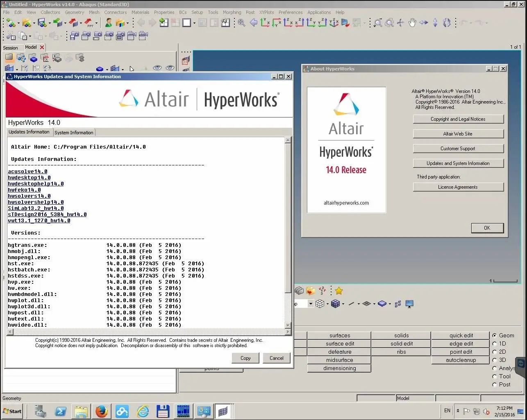Click the Add Page icon with green plus
527x420 pixels.
click(164, 23)
